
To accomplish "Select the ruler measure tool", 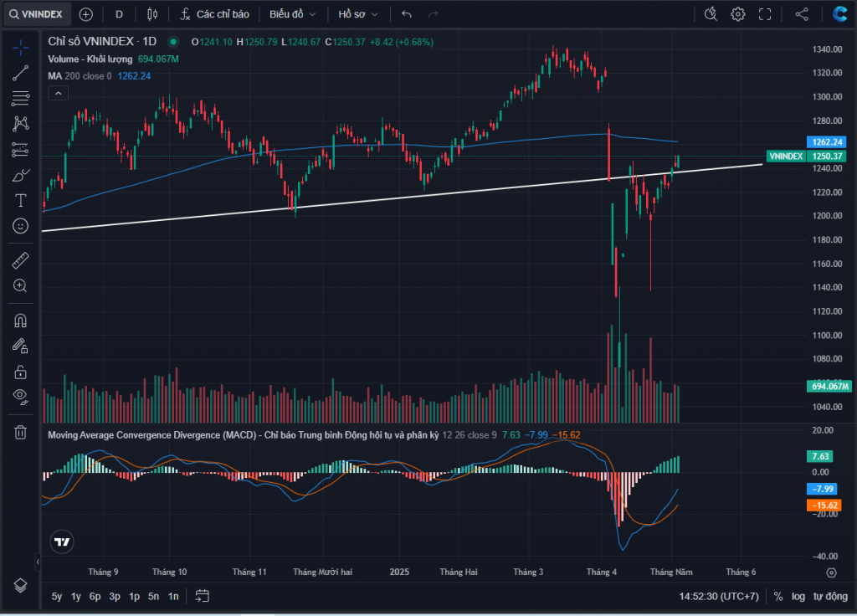I will (20, 260).
